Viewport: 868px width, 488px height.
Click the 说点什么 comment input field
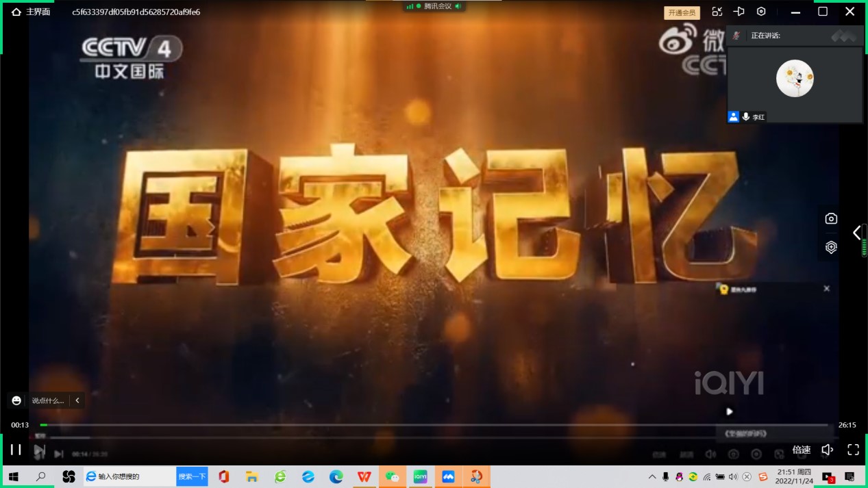click(x=48, y=400)
